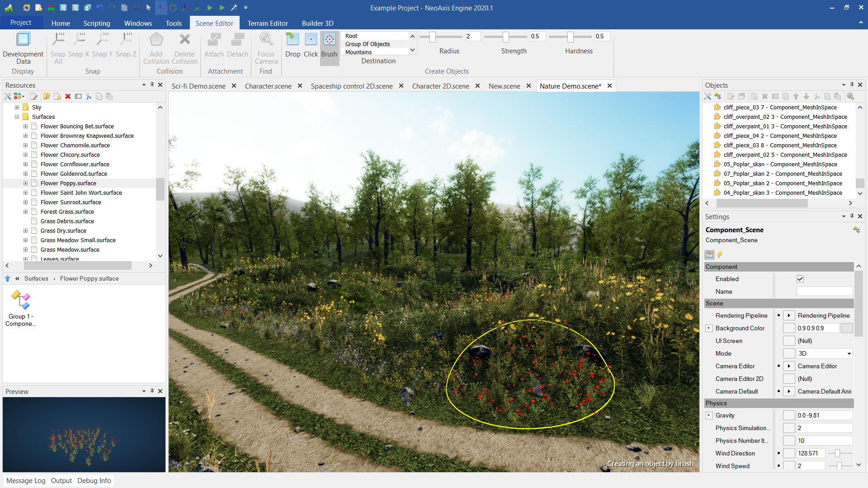This screenshot has width=868, height=488.
Task: Switch to the Terrain Editor ribbon tab
Action: pos(268,23)
